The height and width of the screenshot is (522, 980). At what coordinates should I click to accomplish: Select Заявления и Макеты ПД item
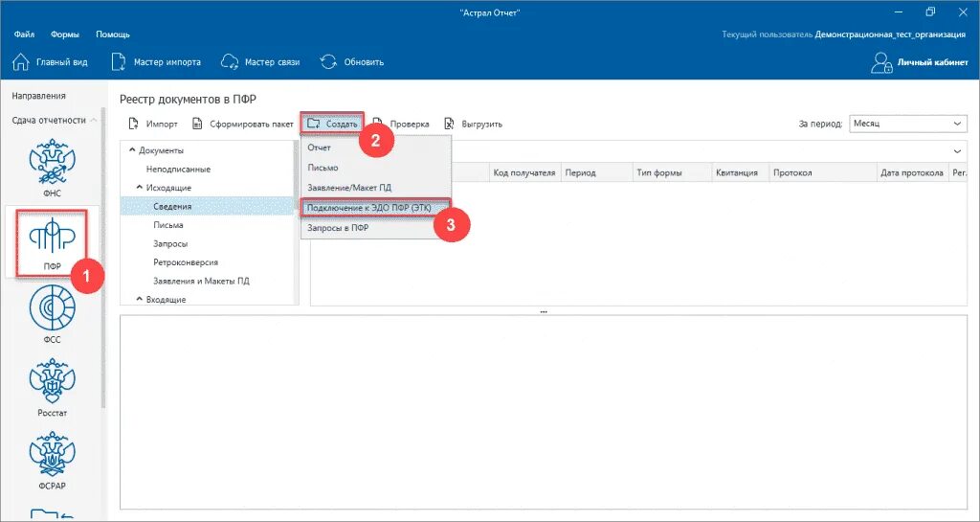pos(201,282)
